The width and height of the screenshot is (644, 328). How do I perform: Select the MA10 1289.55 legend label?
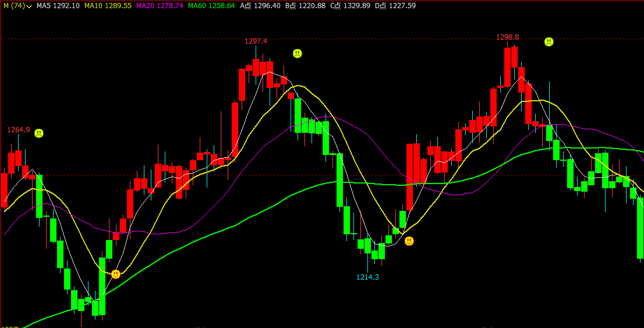pos(108,6)
